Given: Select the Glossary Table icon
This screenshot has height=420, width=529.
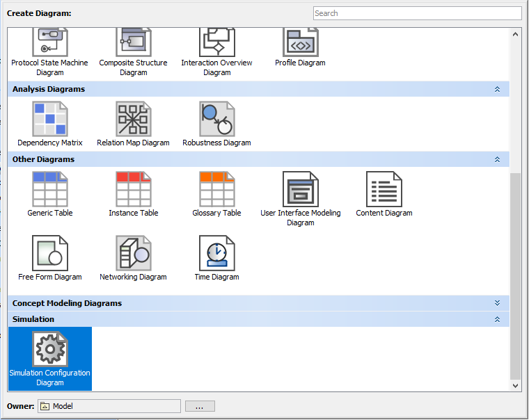Looking at the screenshot, I should point(216,189).
